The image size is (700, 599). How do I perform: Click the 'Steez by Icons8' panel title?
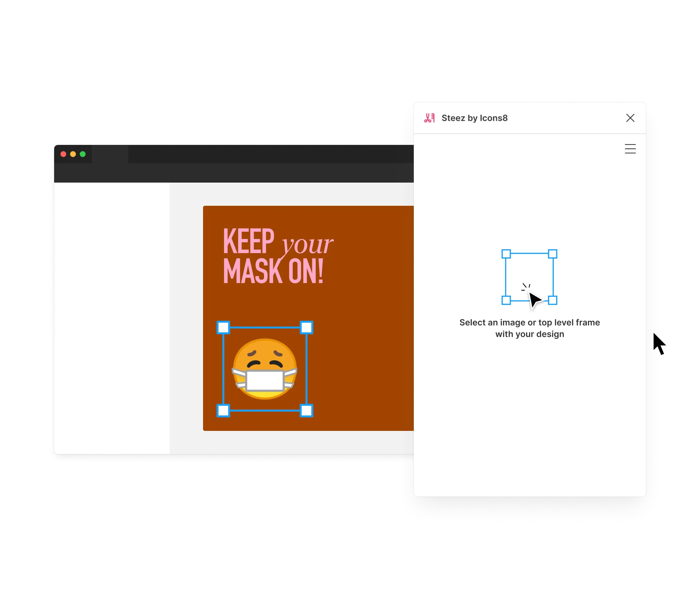pos(474,118)
